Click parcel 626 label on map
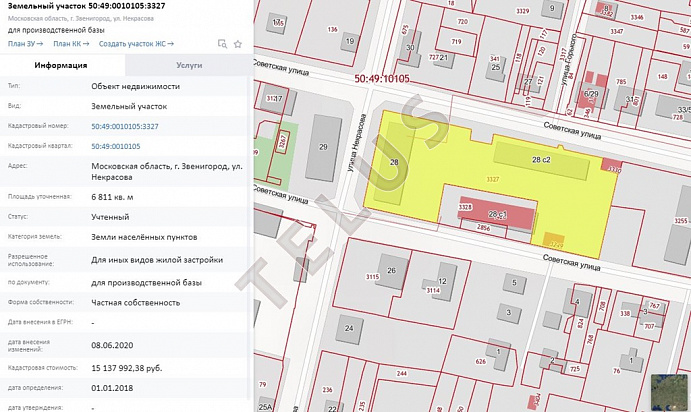 (x=480, y=362)
